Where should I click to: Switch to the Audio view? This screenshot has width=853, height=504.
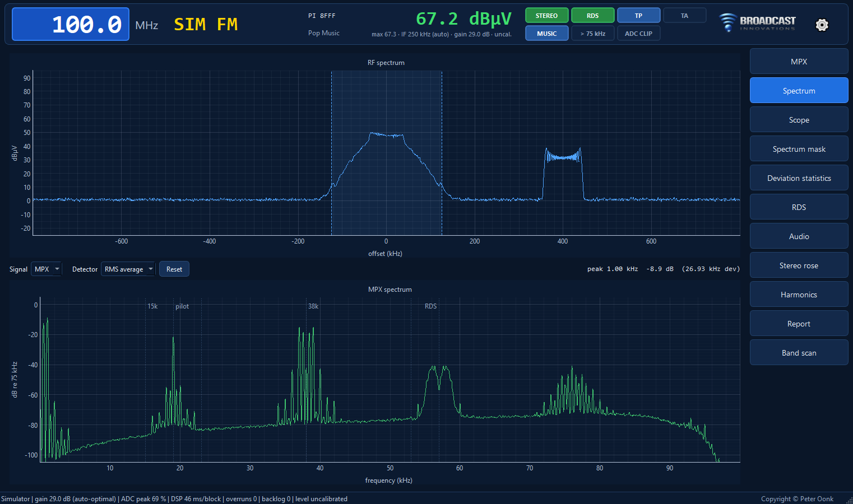799,236
